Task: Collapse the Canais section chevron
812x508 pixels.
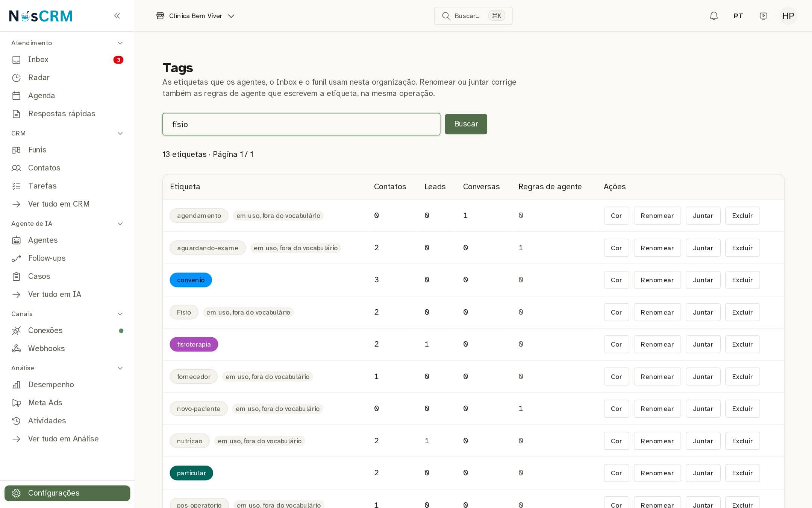Action: click(120, 314)
